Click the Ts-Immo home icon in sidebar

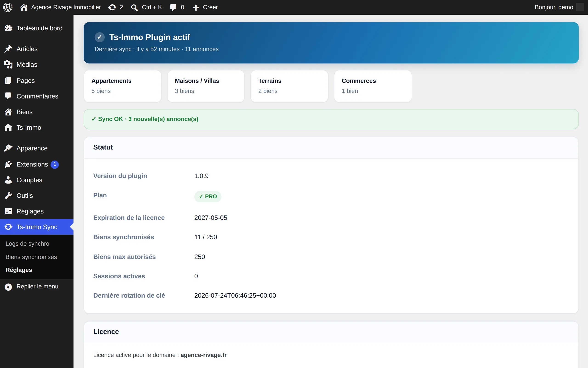[x=8, y=127]
